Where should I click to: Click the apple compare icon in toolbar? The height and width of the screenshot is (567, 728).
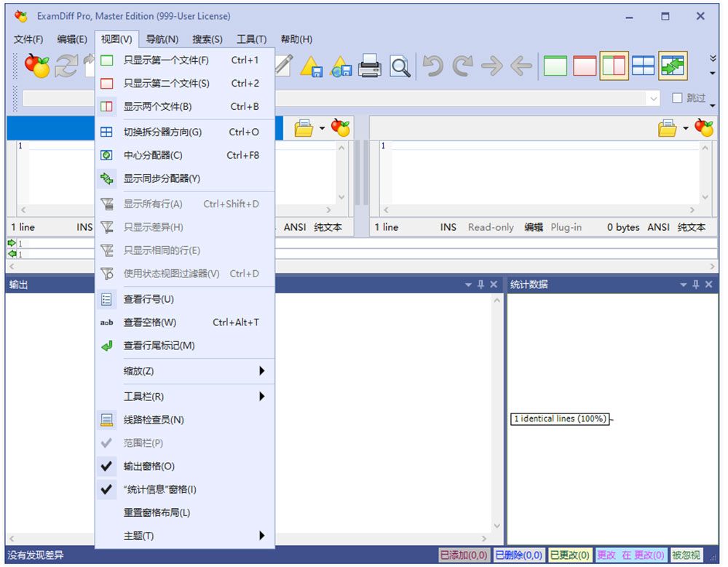[37, 66]
